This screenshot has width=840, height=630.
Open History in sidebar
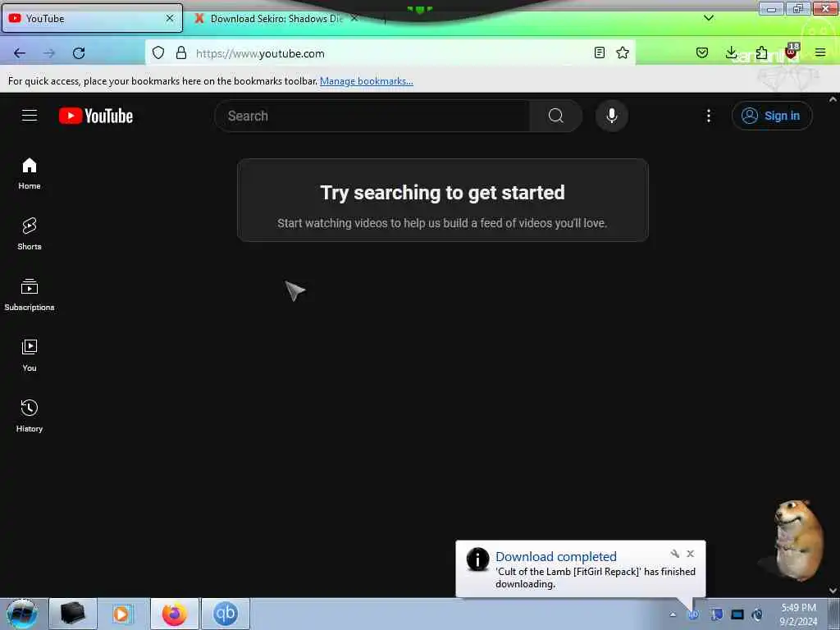30,416
